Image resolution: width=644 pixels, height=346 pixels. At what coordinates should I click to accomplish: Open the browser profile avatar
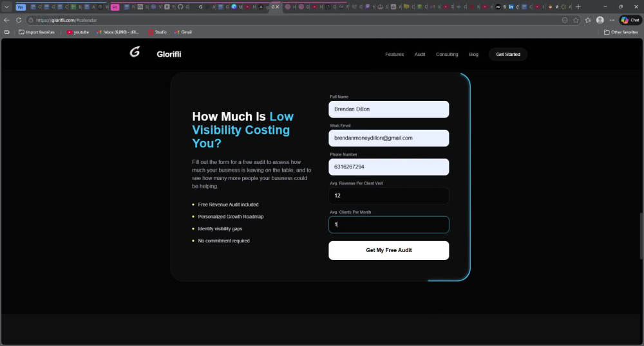(x=600, y=20)
